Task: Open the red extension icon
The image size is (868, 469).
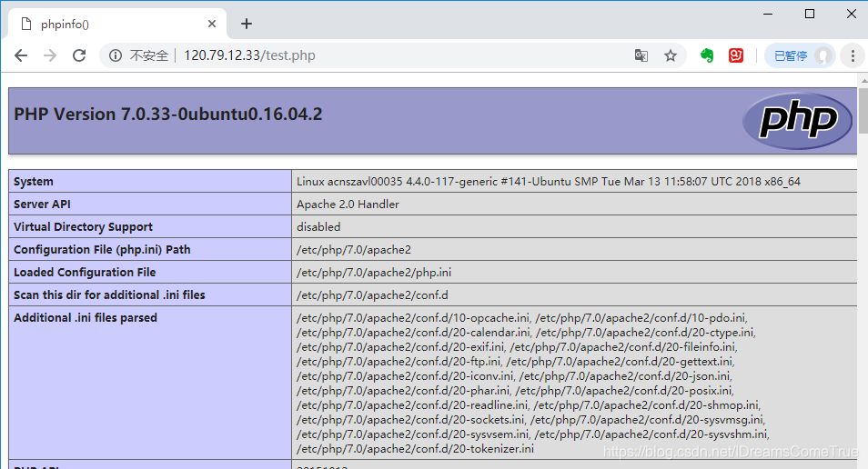Action: [736, 55]
